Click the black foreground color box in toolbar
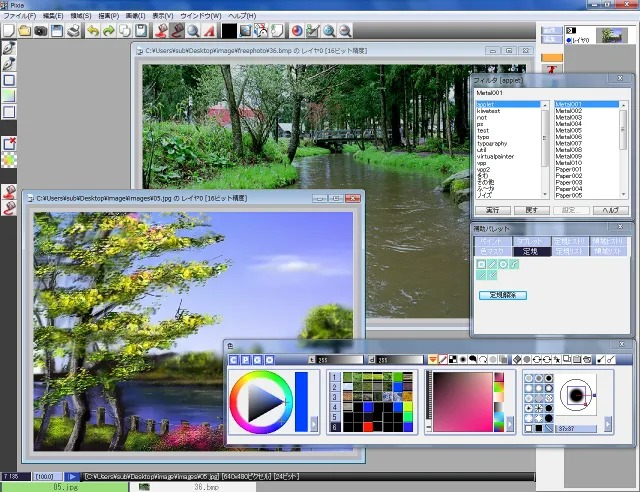This screenshot has width=640, height=492. click(x=228, y=31)
